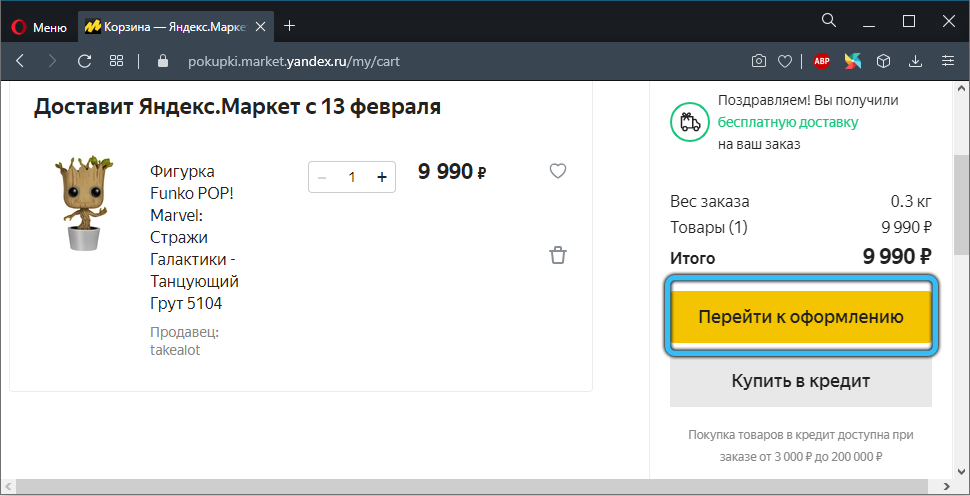Click the takealot seller name
The width and height of the screenshot is (970, 496).
175,349
